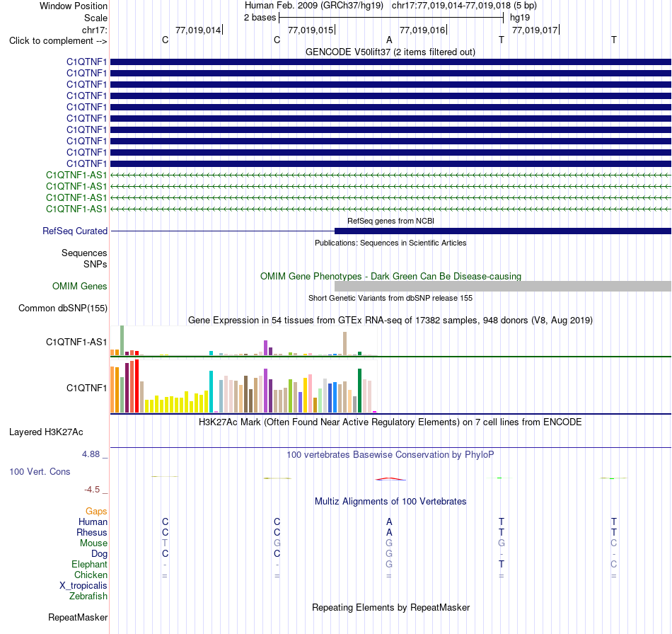The width and height of the screenshot is (672, 634).
Task: Click the chr17: ruler label
Action: (94, 30)
